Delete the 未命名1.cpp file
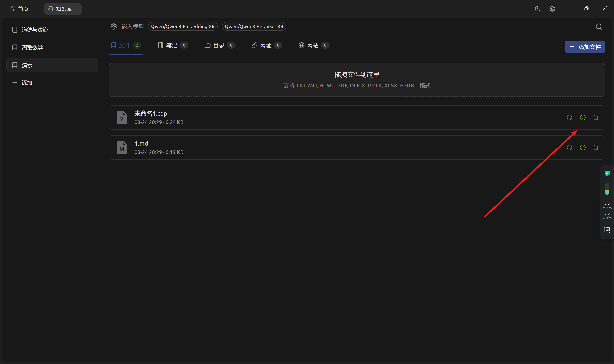 point(596,118)
